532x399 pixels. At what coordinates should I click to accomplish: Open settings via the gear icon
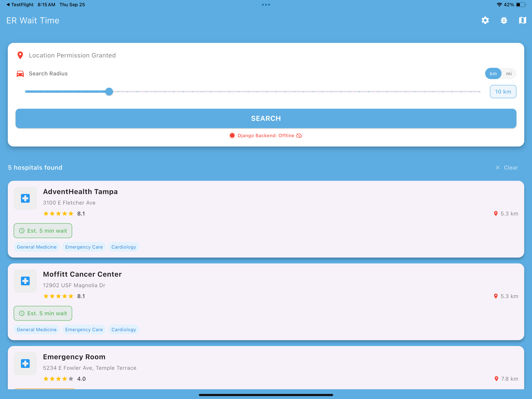point(485,20)
